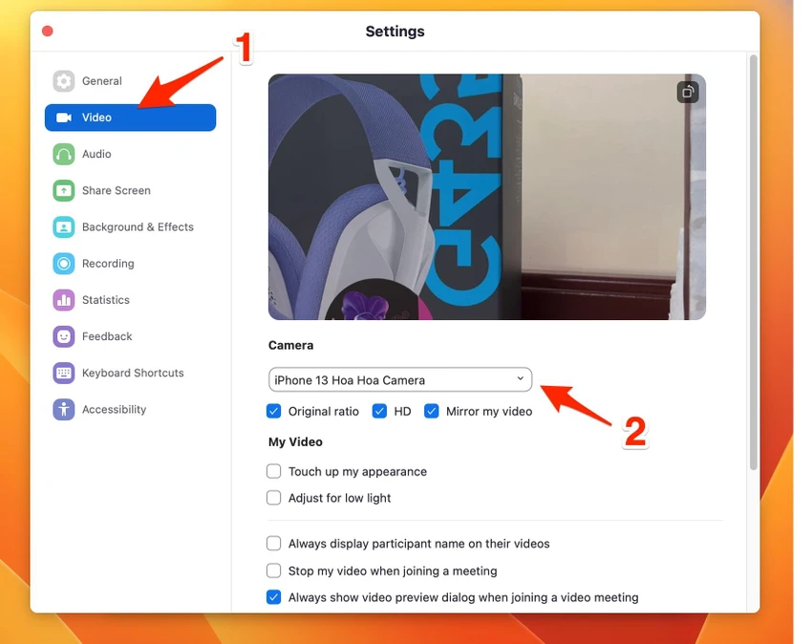Enable Adjust for low light
Image resolution: width=812 pixels, height=644 pixels.
pos(274,498)
